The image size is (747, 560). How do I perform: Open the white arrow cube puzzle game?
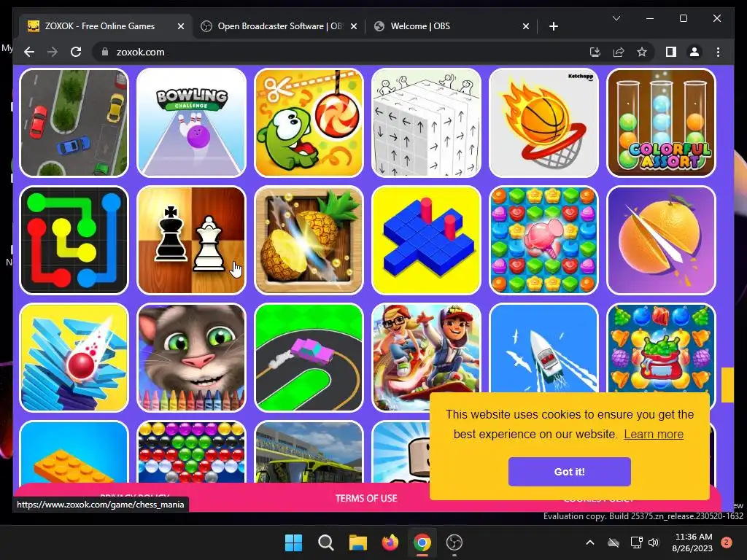point(426,122)
